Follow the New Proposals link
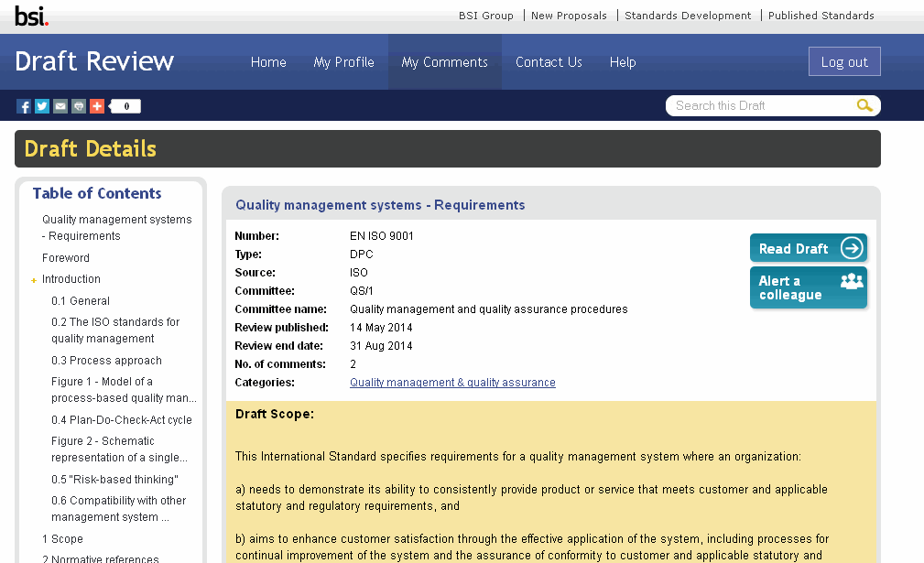 click(569, 16)
